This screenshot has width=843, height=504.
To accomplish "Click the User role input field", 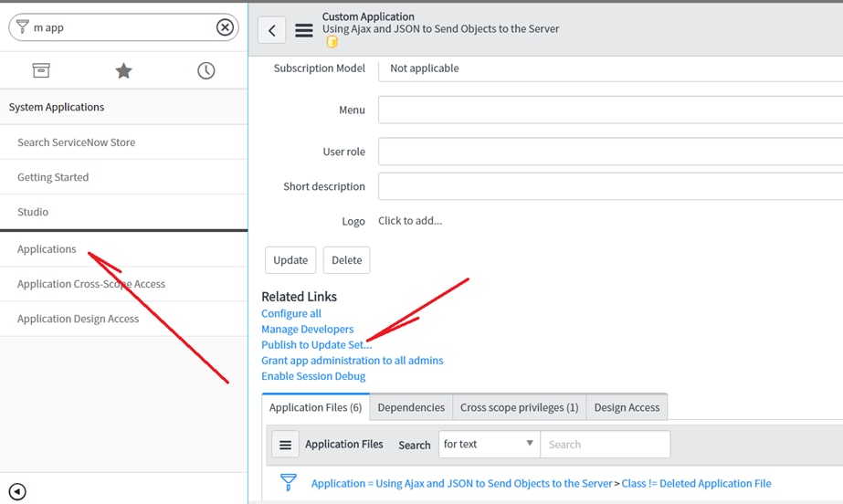I will 610,152.
